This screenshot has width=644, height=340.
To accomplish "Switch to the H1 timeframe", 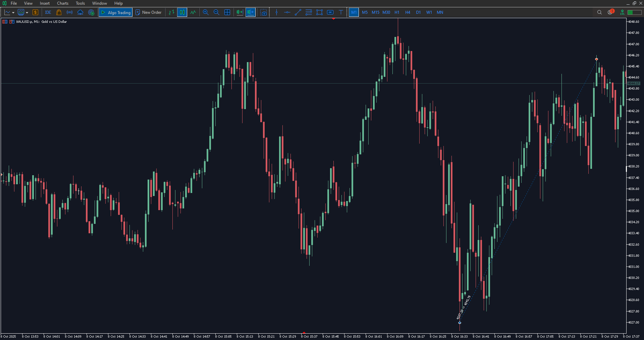I will 397,12.
